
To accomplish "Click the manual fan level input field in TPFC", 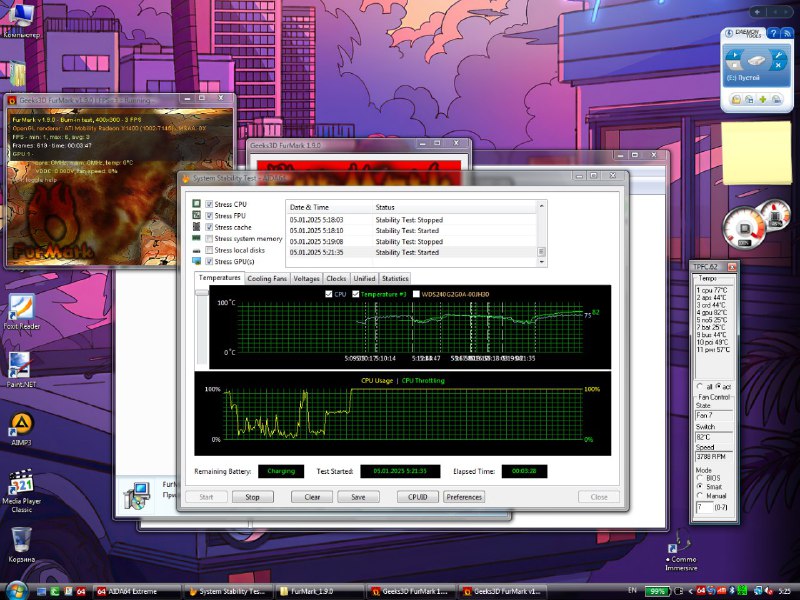I will coord(704,508).
